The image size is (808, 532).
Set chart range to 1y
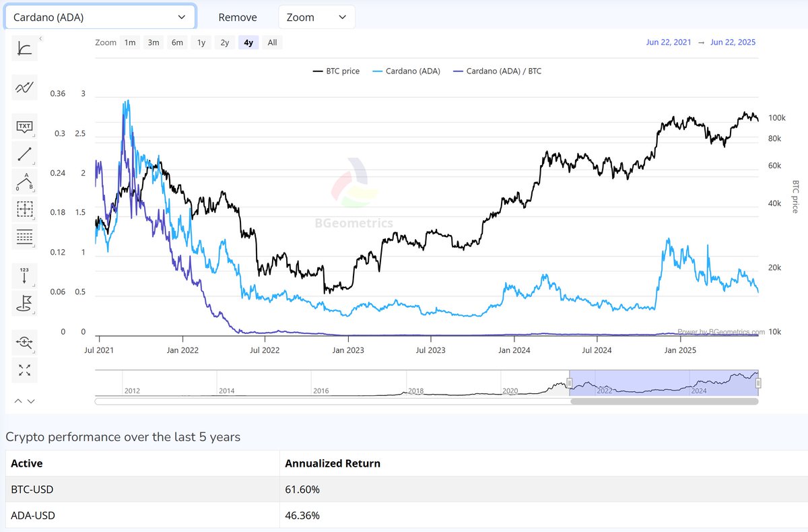click(201, 42)
